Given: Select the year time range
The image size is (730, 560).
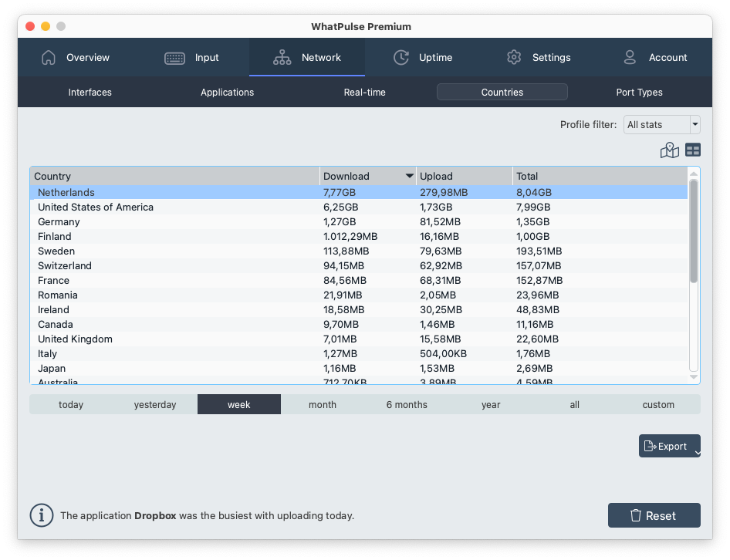Looking at the screenshot, I should [491, 404].
